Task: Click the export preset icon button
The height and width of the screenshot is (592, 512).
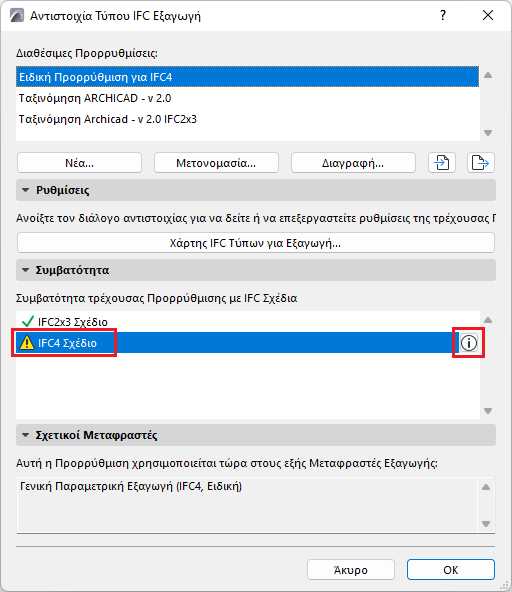Action: pyautogui.click(x=480, y=163)
